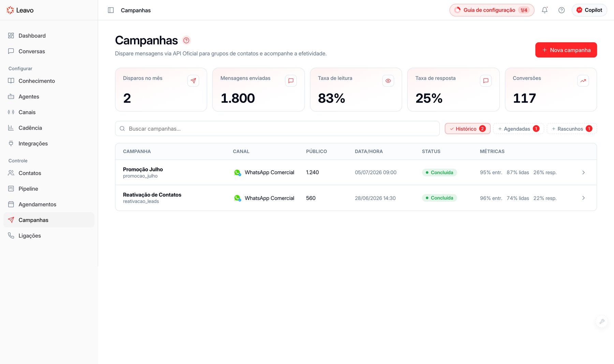The image size is (614, 364).
Task: Open Dashboard from the sidebar
Action: tap(49, 36)
